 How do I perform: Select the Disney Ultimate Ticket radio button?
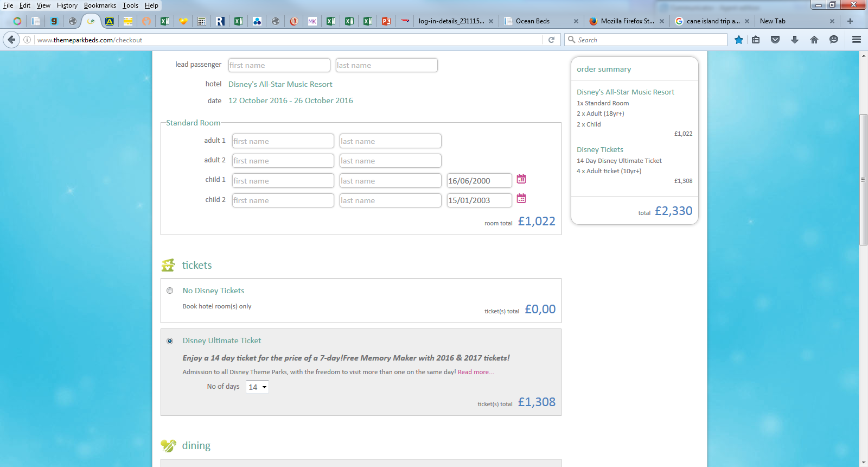tap(170, 341)
